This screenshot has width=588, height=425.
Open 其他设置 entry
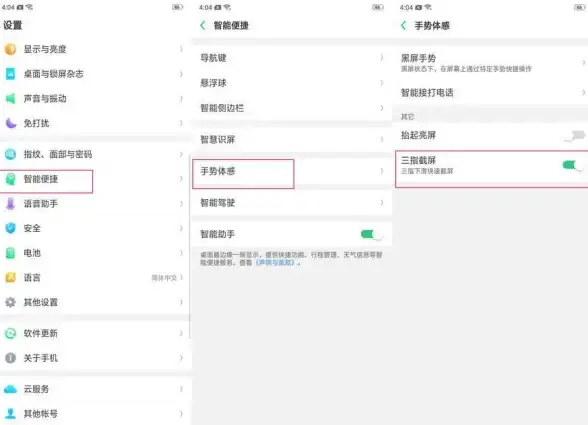click(96, 302)
